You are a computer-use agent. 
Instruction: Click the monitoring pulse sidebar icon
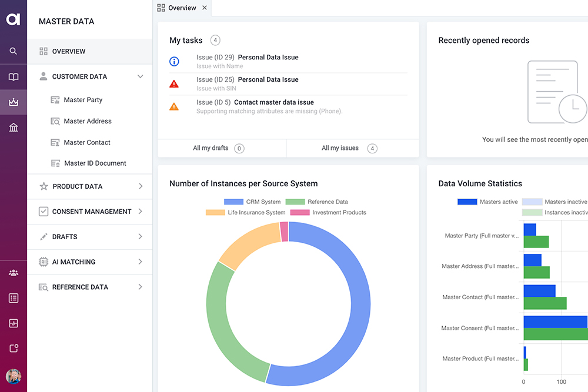[13, 323]
